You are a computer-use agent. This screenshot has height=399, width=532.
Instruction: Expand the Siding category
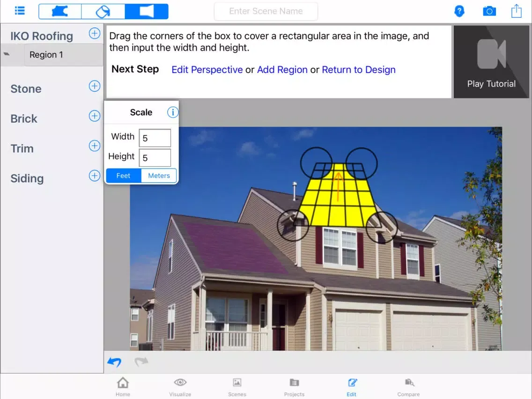click(95, 176)
